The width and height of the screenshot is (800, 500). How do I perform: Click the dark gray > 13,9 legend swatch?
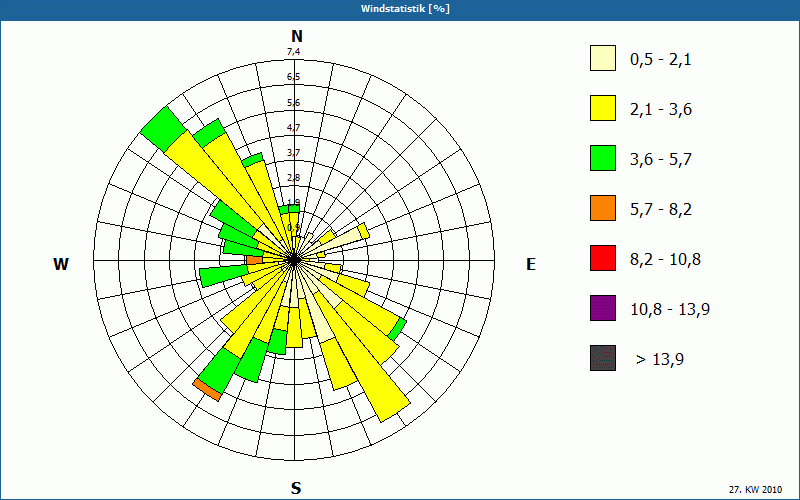(603, 358)
